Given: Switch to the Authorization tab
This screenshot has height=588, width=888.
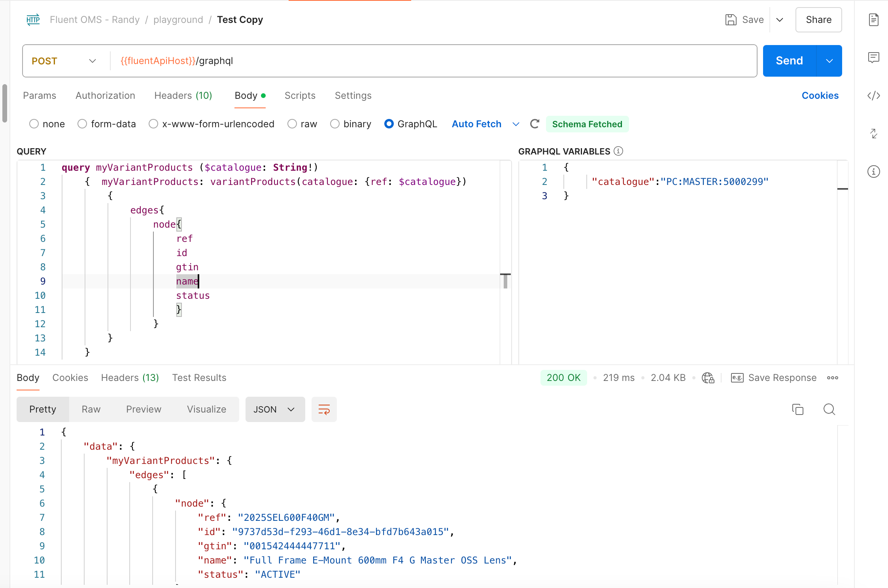Looking at the screenshot, I should [x=105, y=96].
